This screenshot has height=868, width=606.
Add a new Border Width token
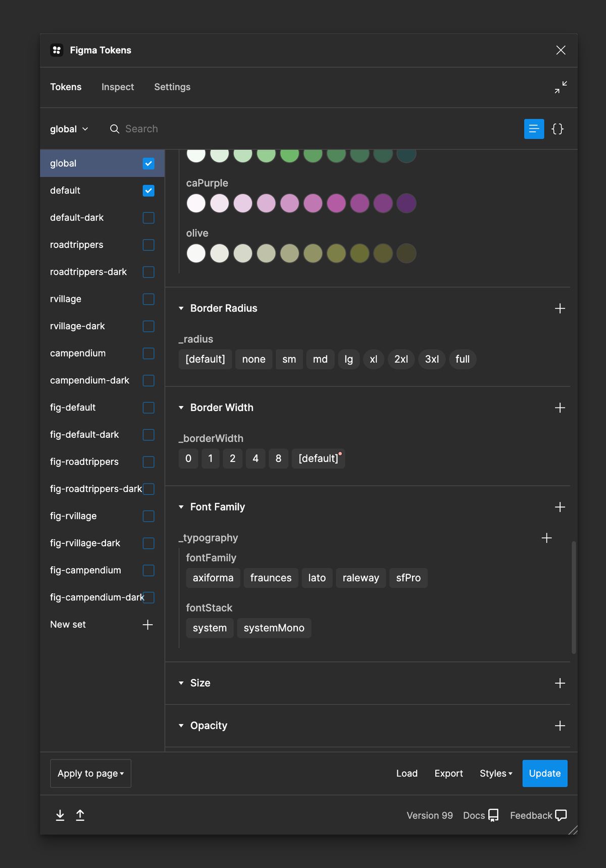(x=560, y=408)
